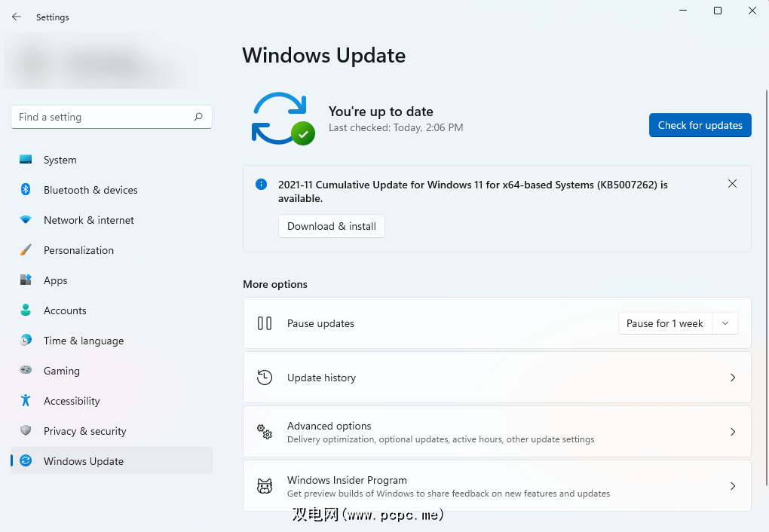Minimize the Settings window
The width and height of the screenshot is (769, 532).
pyautogui.click(x=683, y=11)
